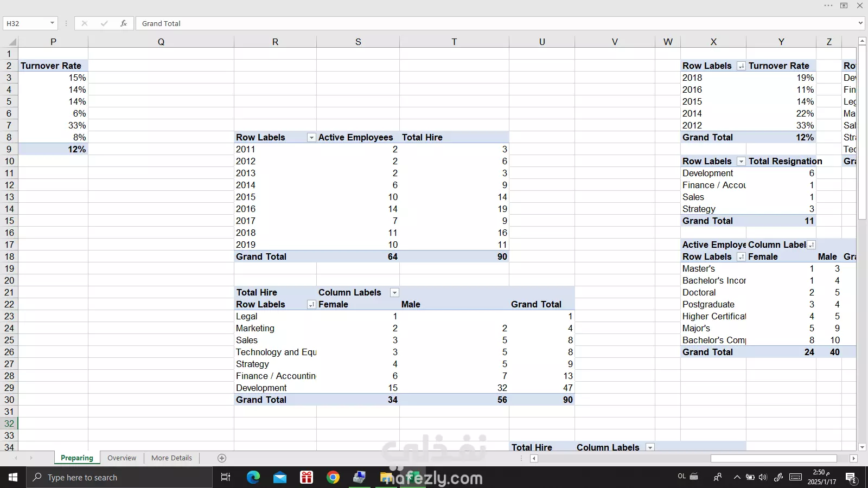Open Row Labels filter in the Female/Male hire table
The height and width of the screenshot is (488, 868).
311,305
